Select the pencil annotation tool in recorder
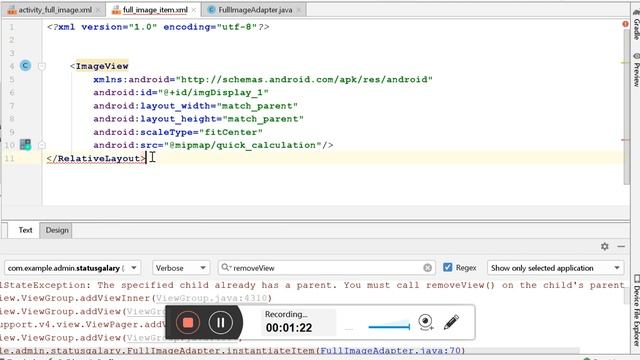Image resolution: width=640 pixels, height=360 pixels. (x=451, y=322)
